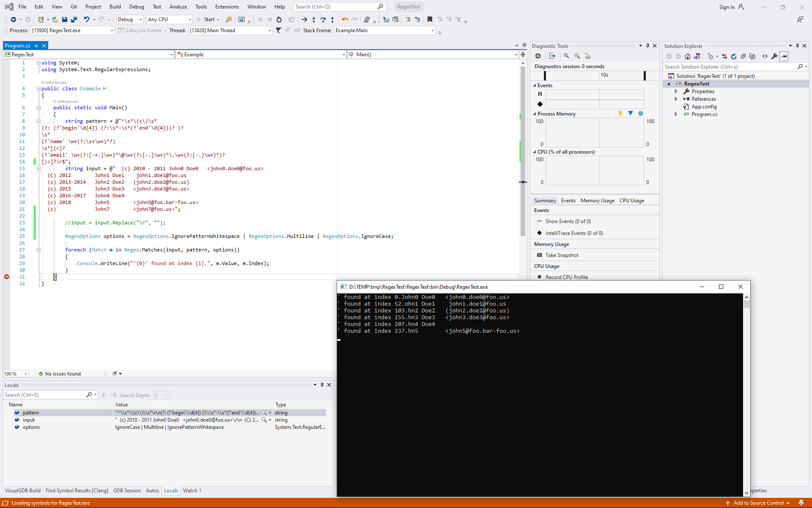
Task: Click the Step Into debugging icon
Action: 314,19
